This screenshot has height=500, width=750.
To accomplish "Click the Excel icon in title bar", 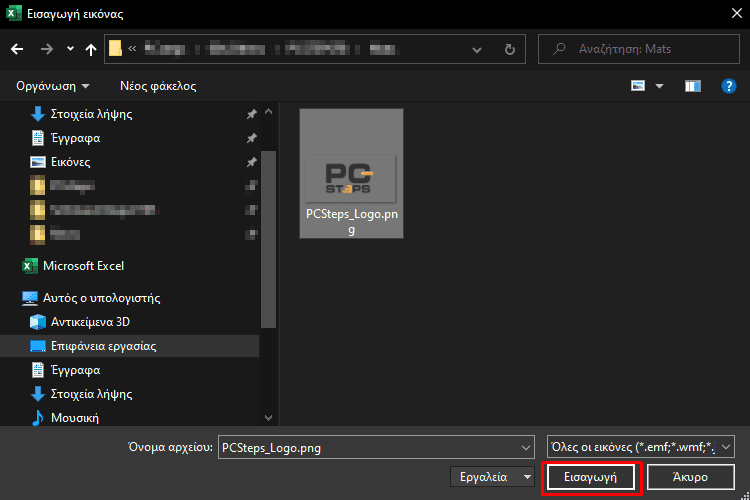I will (x=13, y=13).
